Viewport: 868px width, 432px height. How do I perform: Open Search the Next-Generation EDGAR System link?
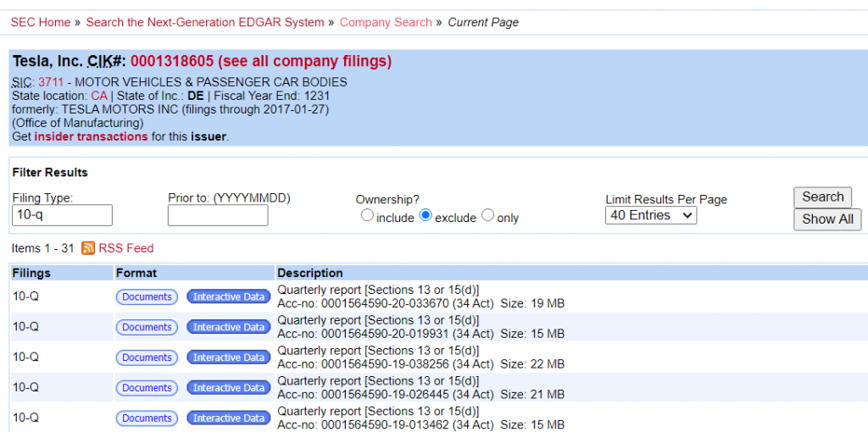point(205,22)
